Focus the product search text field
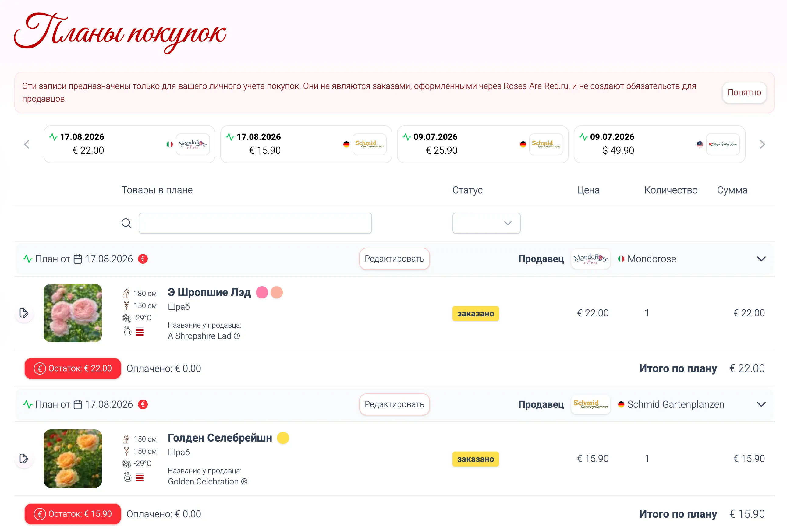 tap(255, 223)
